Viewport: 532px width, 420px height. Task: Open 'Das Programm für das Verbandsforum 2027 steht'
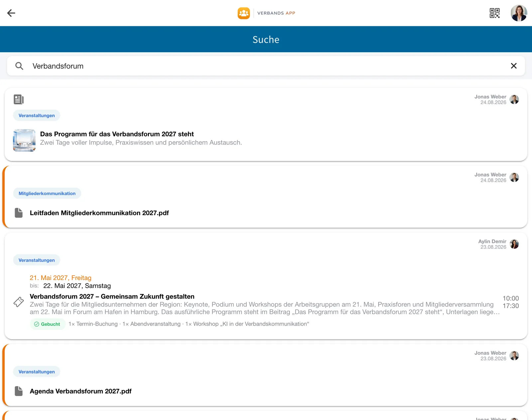click(117, 134)
